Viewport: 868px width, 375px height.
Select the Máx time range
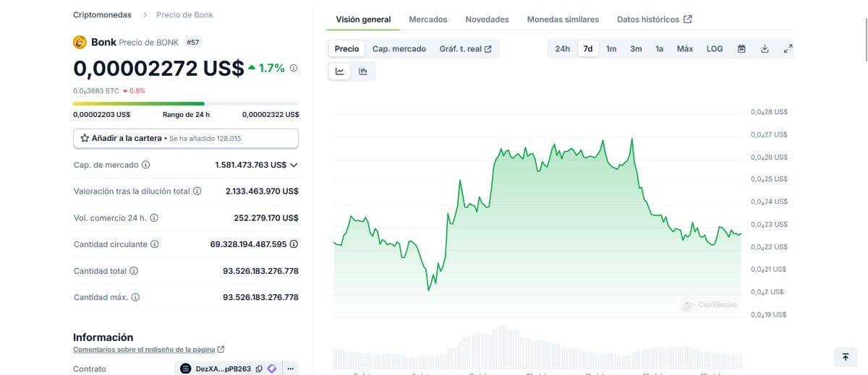[x=684, y=49]
